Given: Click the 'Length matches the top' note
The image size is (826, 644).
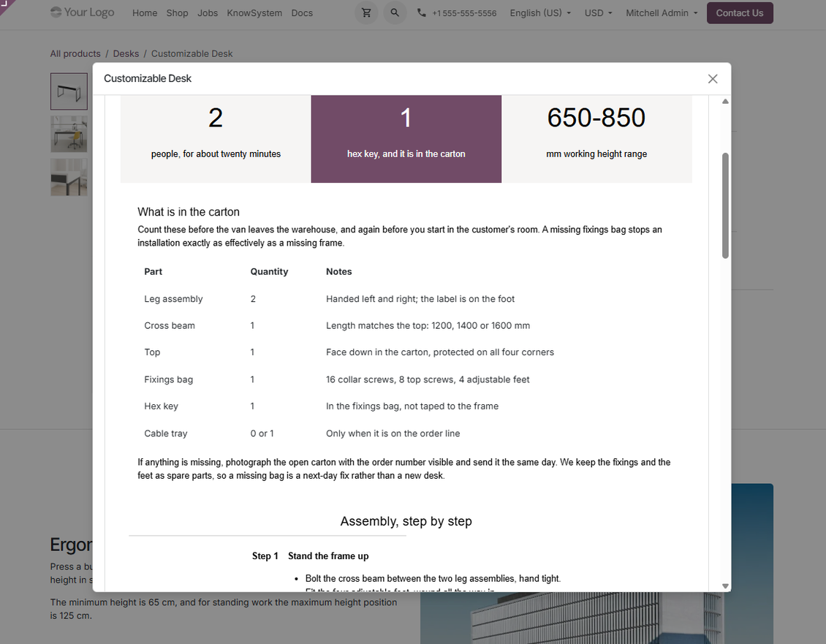Looking at the screenshot, I should point(428,326).
